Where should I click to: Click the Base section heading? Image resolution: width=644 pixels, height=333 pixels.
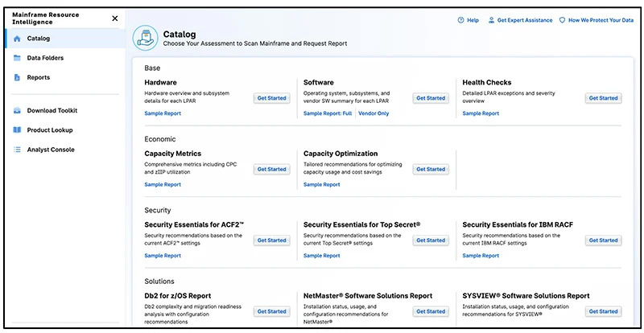(x=152, y=68)
